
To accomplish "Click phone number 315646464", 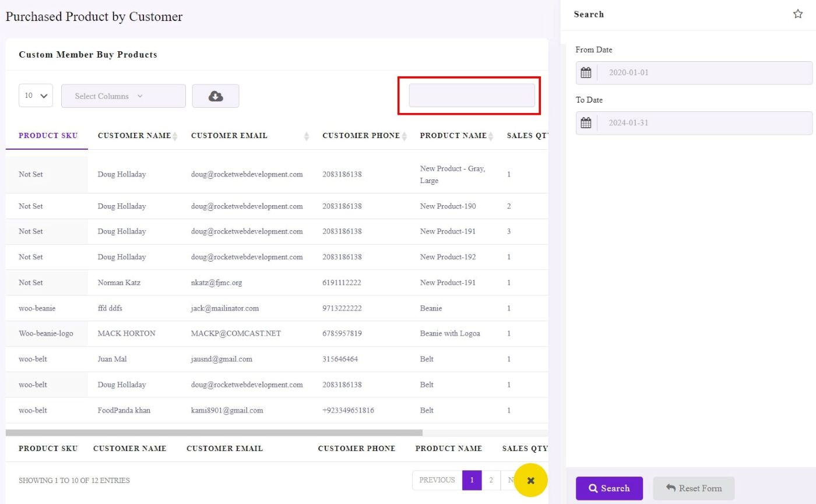I will pyautogui.click(x=340, y=360).
